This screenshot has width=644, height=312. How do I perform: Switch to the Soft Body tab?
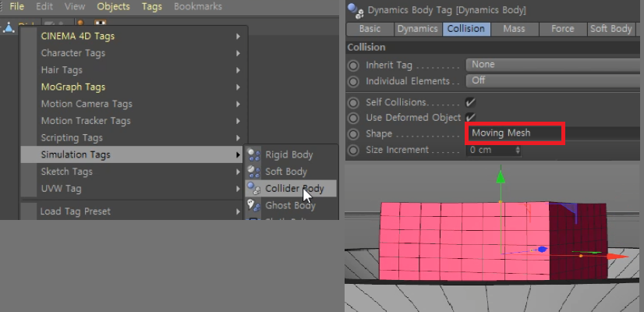click(x=610, y=29)
